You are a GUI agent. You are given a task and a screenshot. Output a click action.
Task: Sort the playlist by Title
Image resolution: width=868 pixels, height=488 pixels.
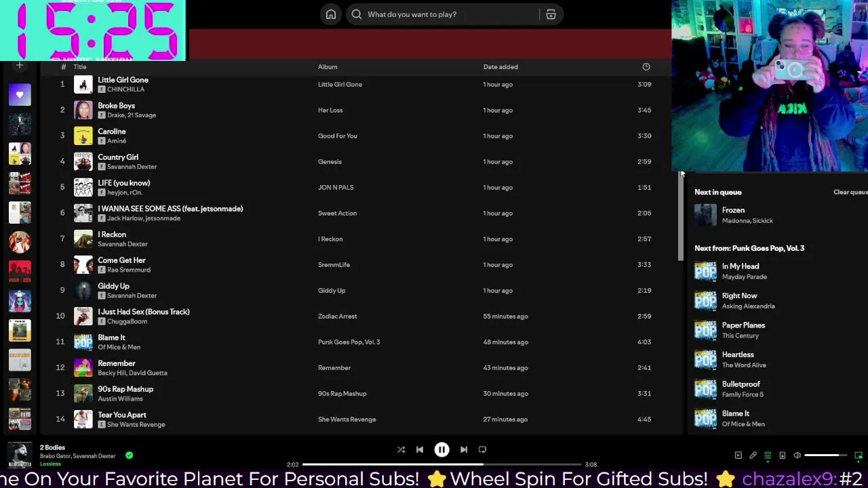pyautogui.click(x=80, y=66)
